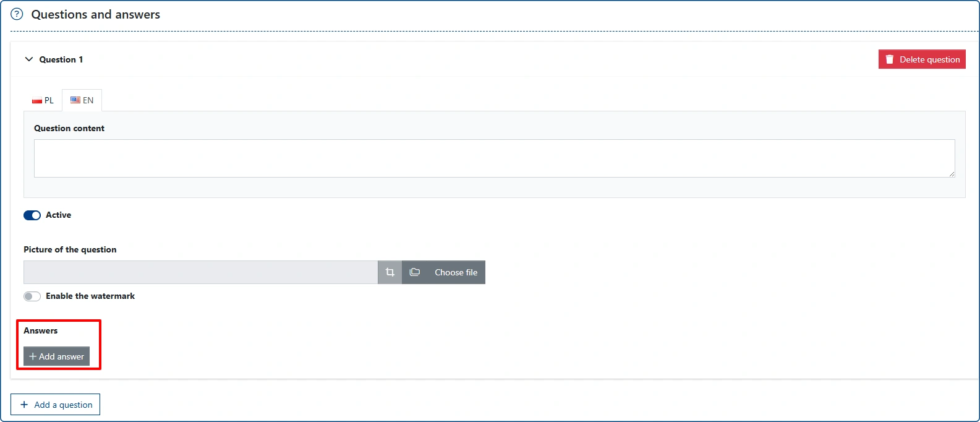Select the EN language tab

tap(82, 100)
